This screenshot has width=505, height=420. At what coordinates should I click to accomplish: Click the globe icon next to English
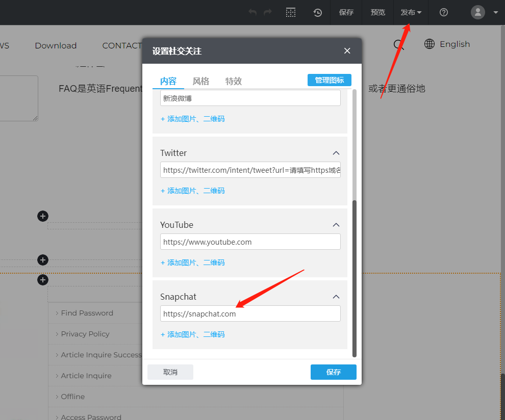(429, 44)
